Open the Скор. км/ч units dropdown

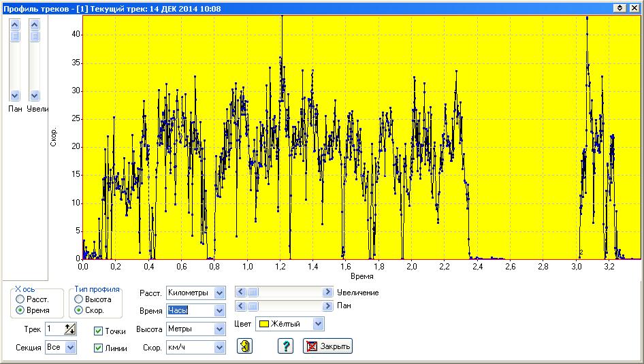coord(219,348)
